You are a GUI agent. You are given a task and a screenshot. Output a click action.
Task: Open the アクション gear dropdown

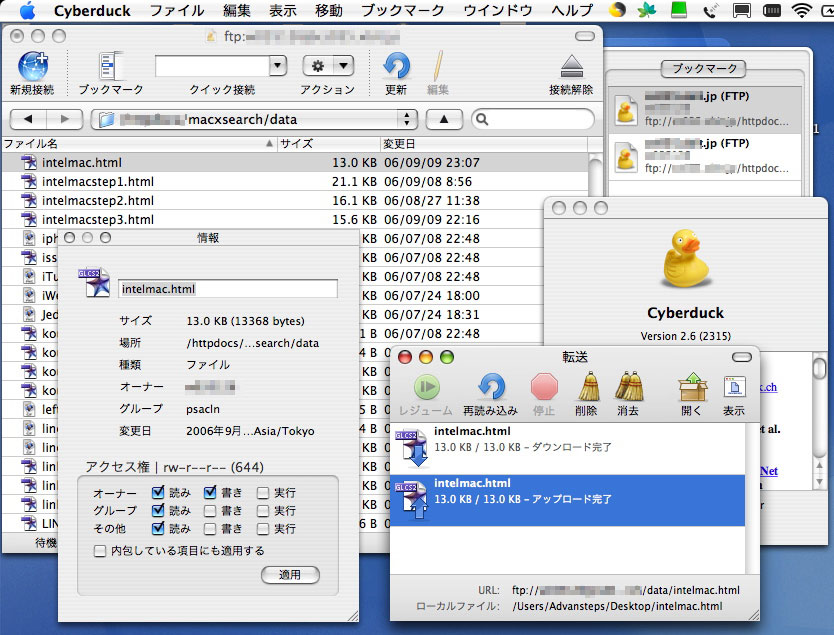click(x=328, y=66)
